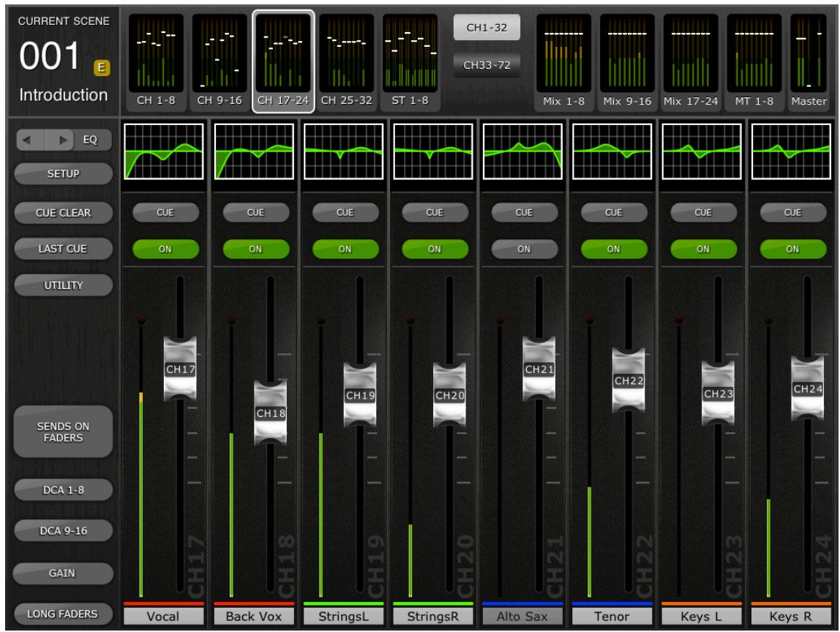The image size is (840, 632).
Task: Cue the Keys R channel CH24
Action: click(793, 213)
